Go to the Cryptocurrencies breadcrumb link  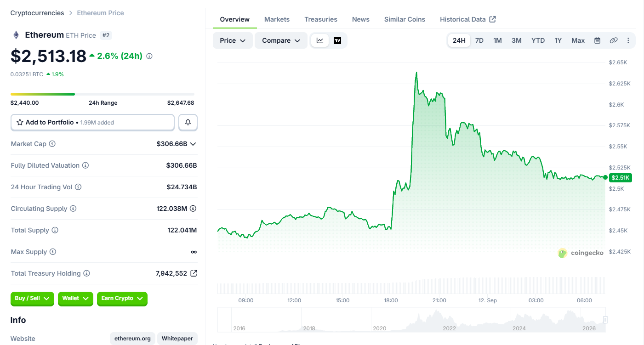pyautogui.click(x=37, y=13)
